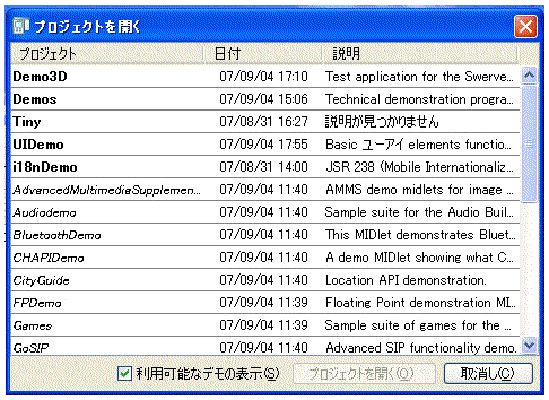
Task: Sort by 日付 column header
Action: click(263, 54)
